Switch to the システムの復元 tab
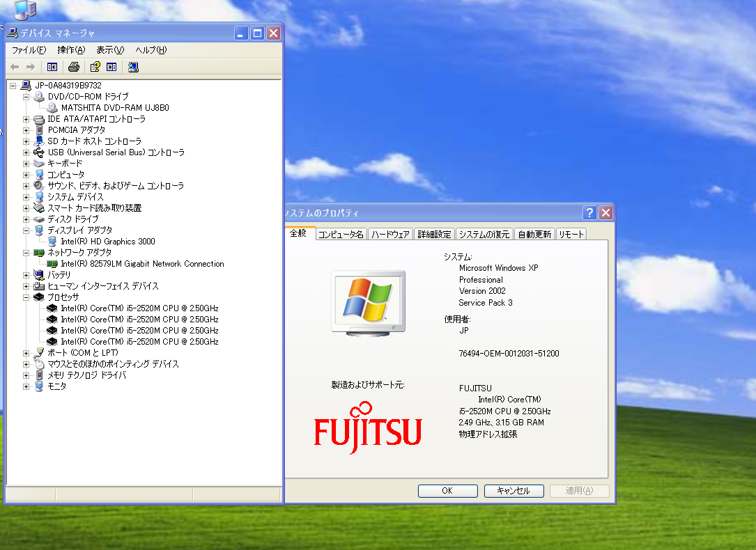The width and height of the screenshot is (756, 550). pos(484,234)
